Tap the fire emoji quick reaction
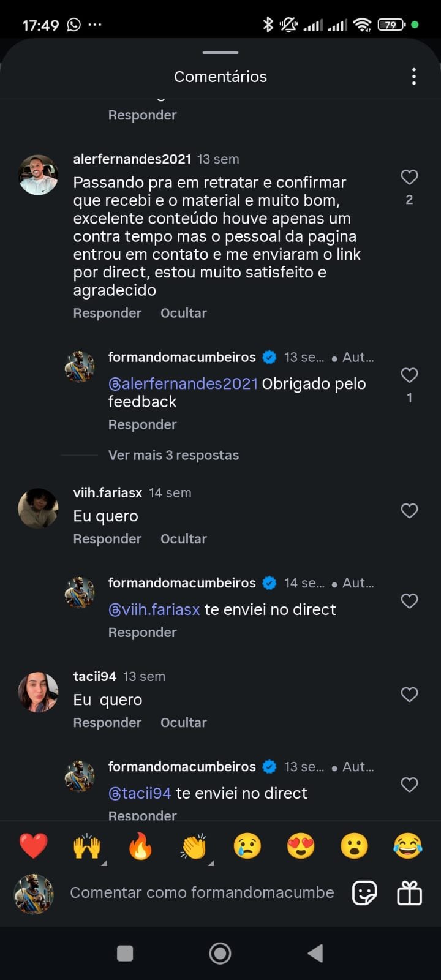 point(140,846)
